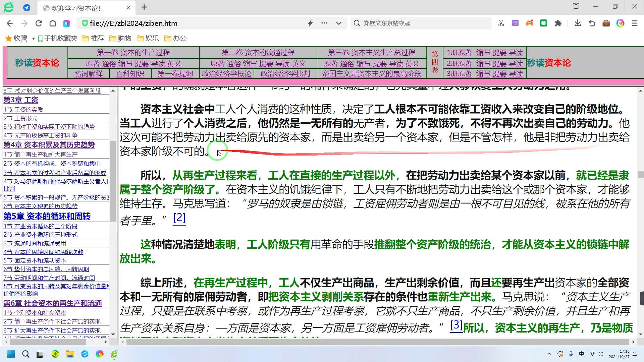Screen dimensions: 644x362
Task: Open the taskbar search magnifier
Action: pyautogui.click(x=25, y=354)
